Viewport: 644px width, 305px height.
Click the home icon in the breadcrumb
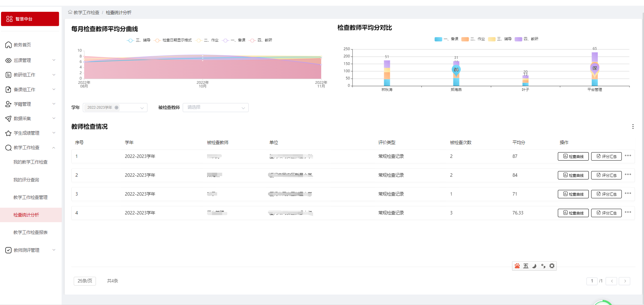(70, 12)
